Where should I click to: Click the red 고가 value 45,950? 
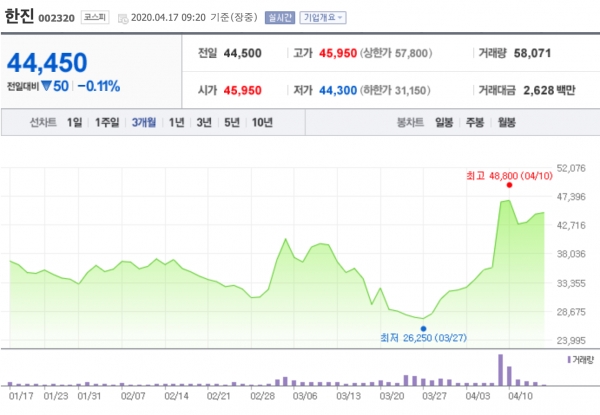pyautogui.click(x=338, y=53)
